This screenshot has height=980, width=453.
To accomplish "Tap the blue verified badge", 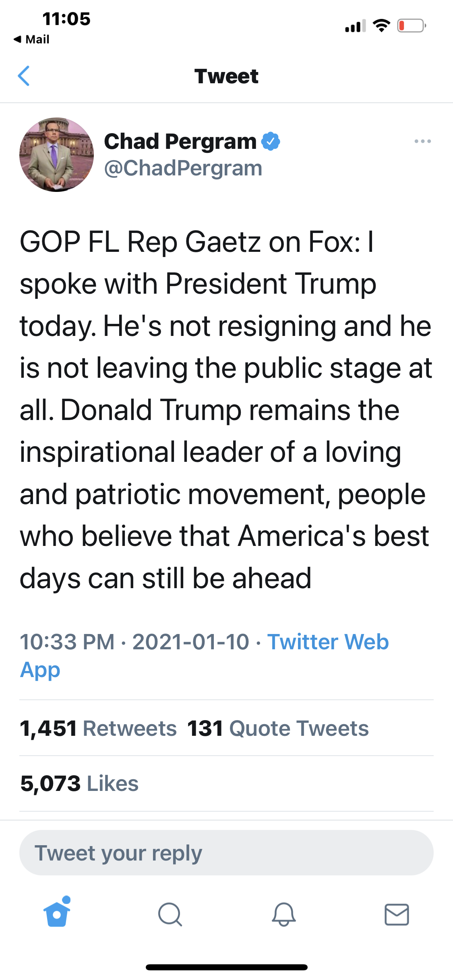I will [271, 141].
